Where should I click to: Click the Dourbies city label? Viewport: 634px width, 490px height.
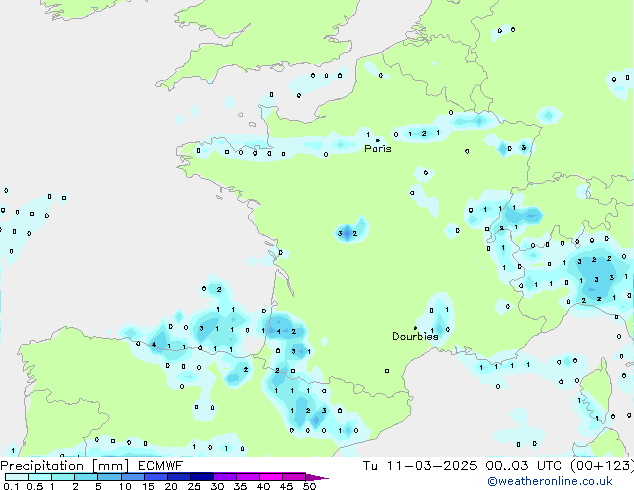coord(415,336)
